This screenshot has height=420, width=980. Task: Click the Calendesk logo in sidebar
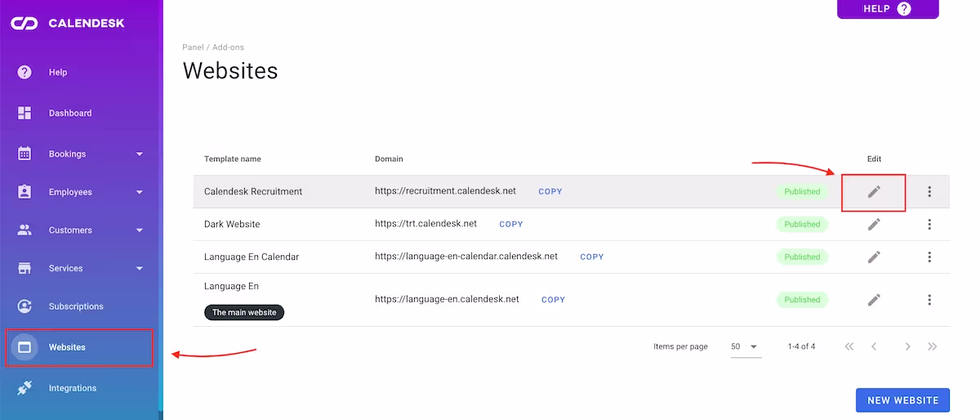click(68, 23)
